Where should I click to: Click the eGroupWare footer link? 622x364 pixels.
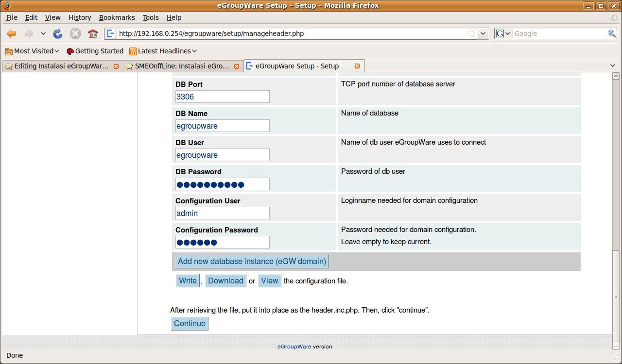pos(294,347)
